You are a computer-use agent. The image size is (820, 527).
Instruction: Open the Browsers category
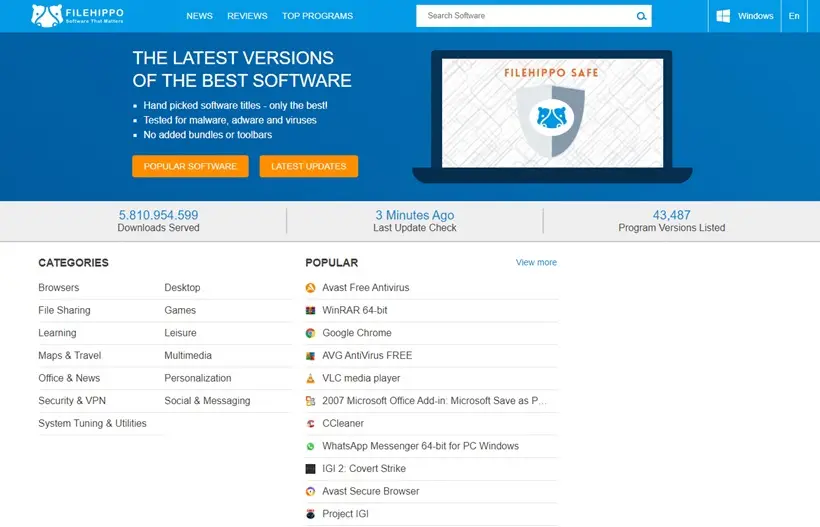[59, 288]
